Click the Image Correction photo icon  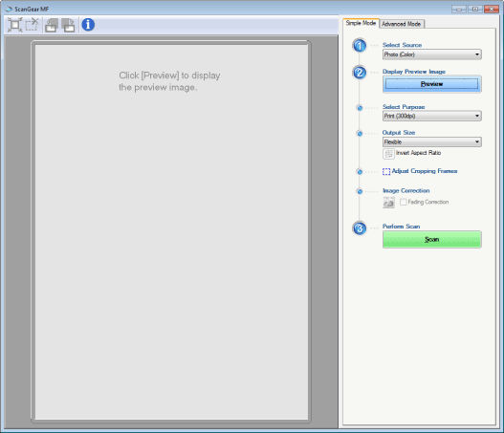pos(388,203)
